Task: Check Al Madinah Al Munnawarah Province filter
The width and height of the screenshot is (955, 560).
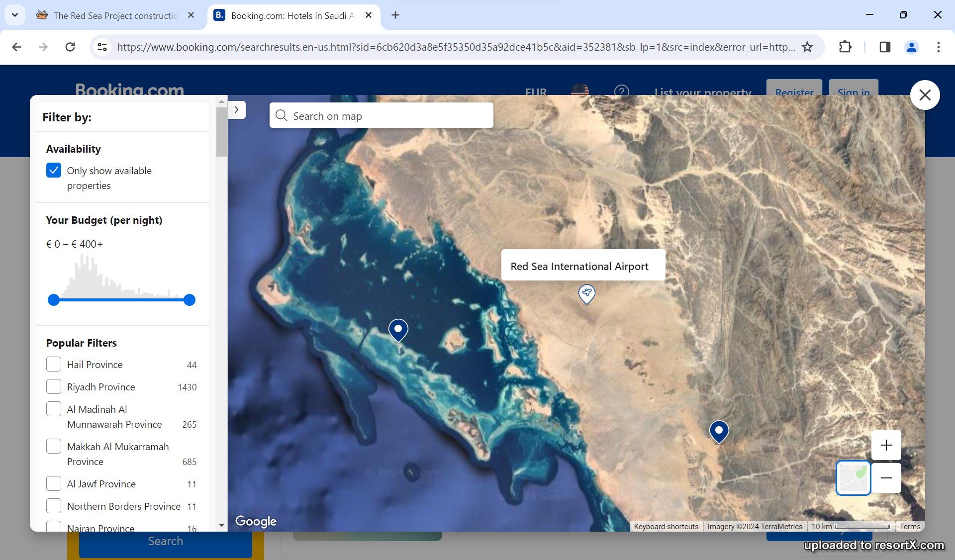Action: [x=54, y=409]
